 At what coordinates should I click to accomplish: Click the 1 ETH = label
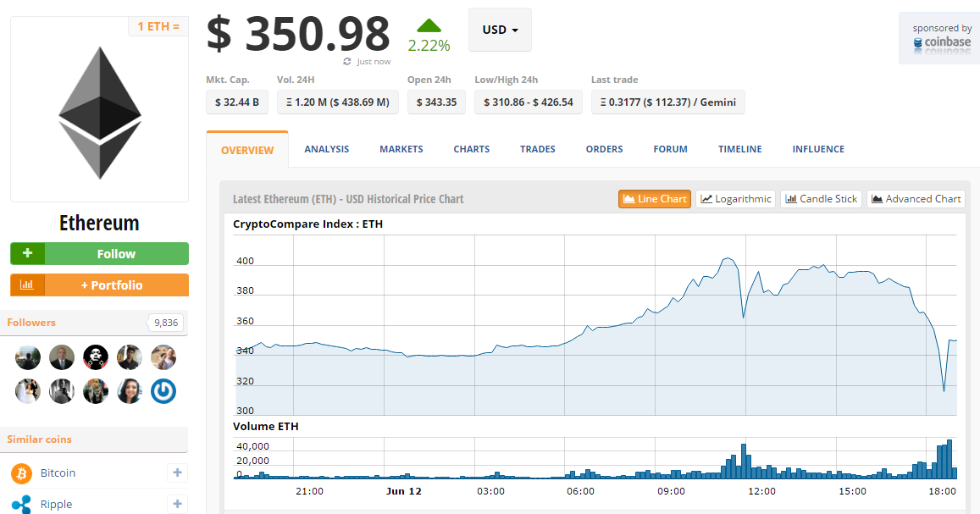tap(158, 26)
